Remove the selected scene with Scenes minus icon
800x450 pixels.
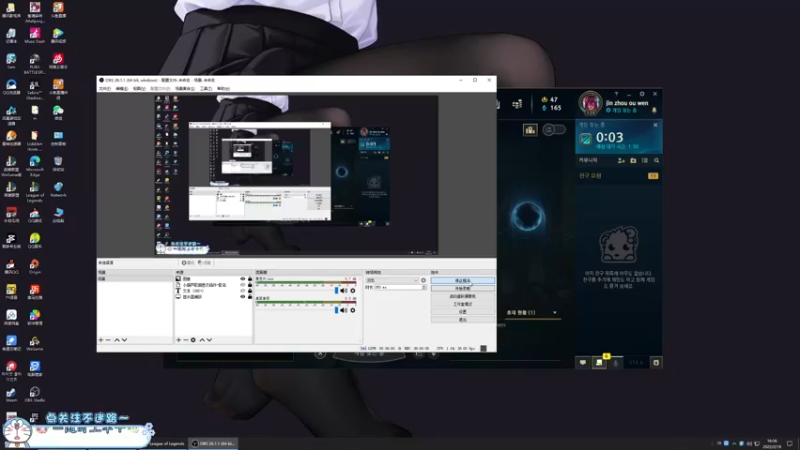coord(108,340)
